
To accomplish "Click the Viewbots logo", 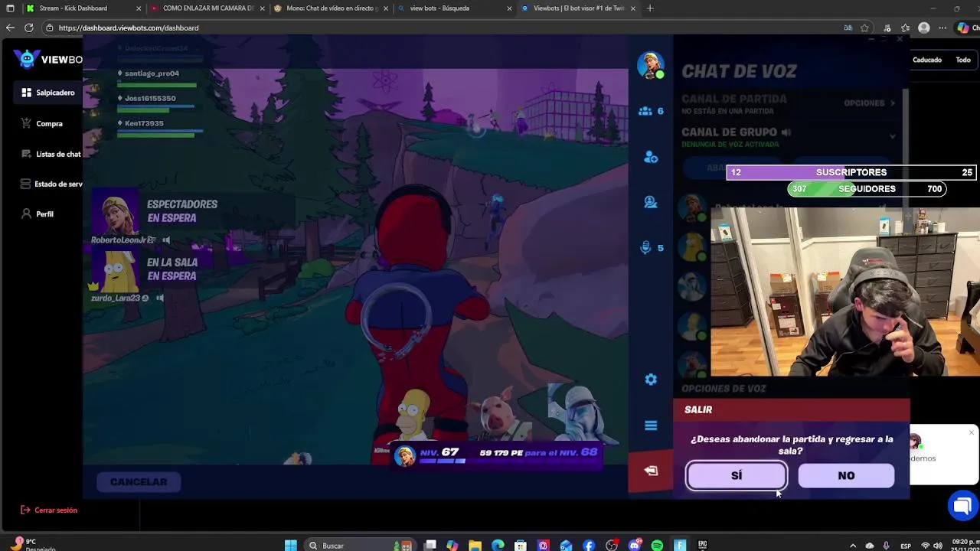I will coord(47,59).
